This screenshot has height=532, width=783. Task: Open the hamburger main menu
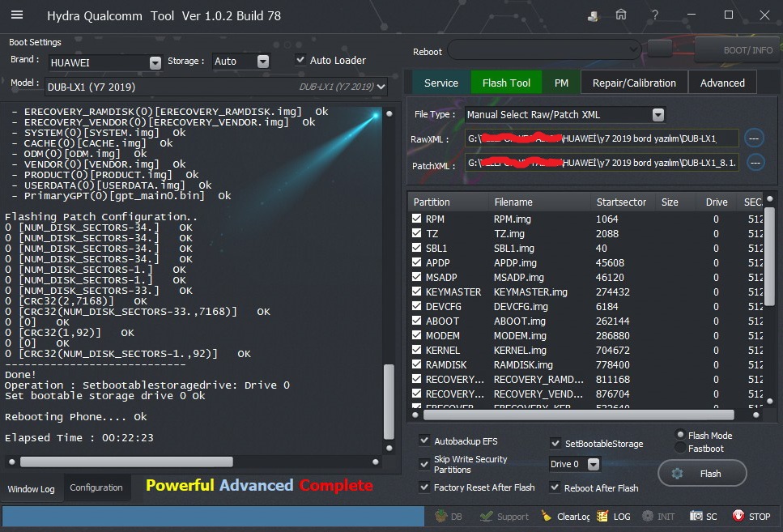coord(17,15)
